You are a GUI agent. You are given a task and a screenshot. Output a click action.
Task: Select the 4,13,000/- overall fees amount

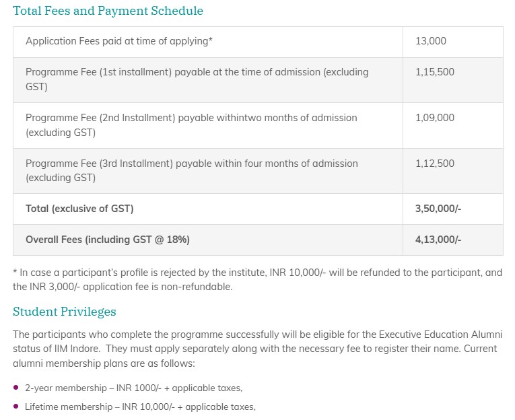(438, 240)
